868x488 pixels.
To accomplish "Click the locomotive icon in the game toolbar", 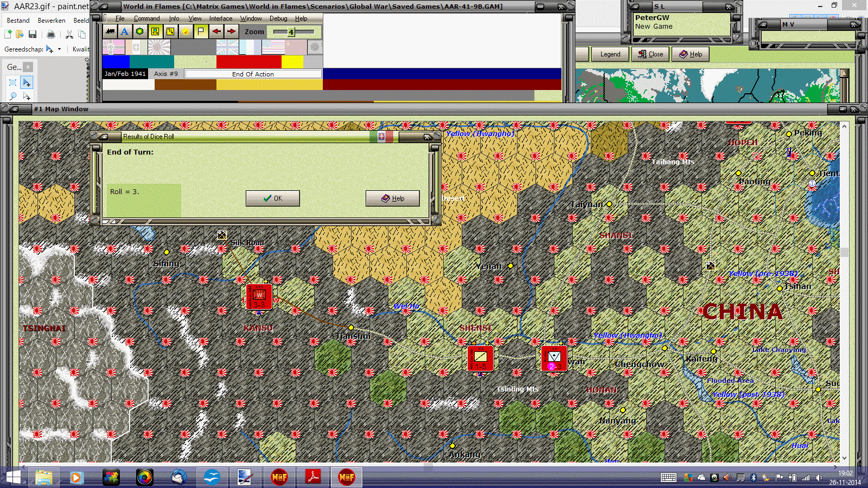I will pos(110,31).
